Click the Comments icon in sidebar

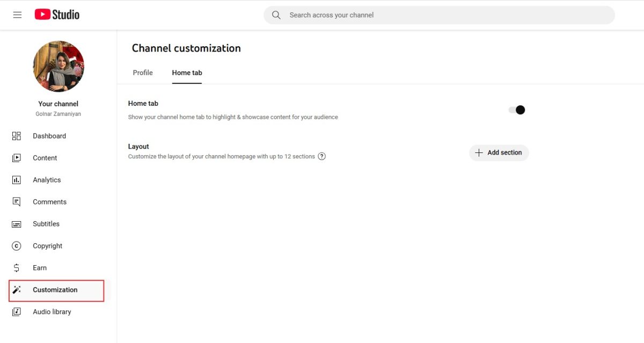click(x=17, y=202)
